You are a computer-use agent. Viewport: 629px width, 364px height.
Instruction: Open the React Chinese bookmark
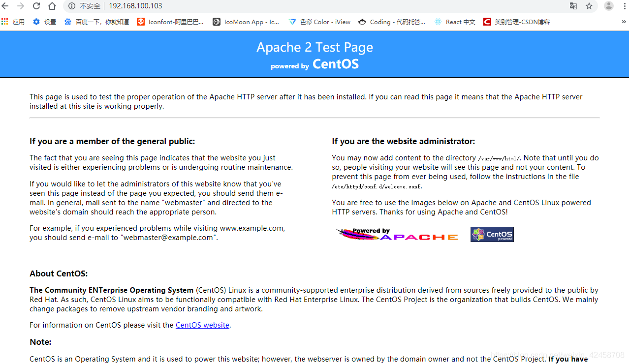coord(455,22)
